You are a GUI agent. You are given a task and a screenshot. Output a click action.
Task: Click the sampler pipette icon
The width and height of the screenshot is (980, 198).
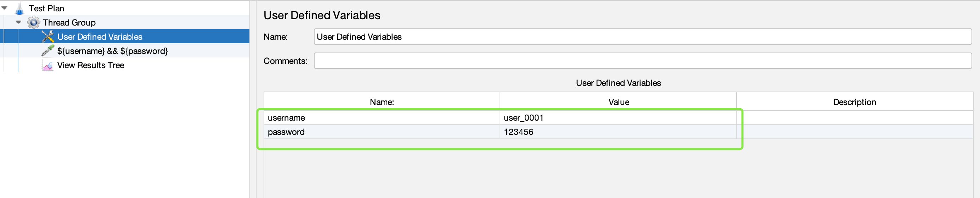click(47, 51)
